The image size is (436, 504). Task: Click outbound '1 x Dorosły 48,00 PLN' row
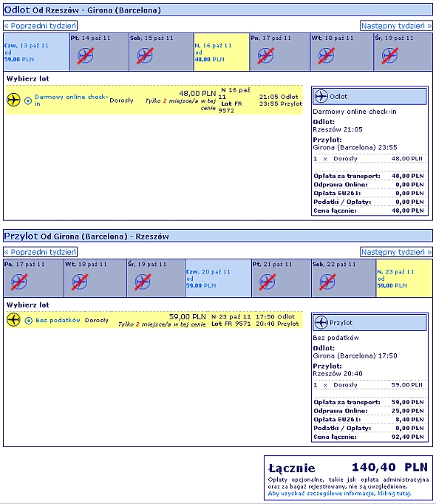(369, 159)
